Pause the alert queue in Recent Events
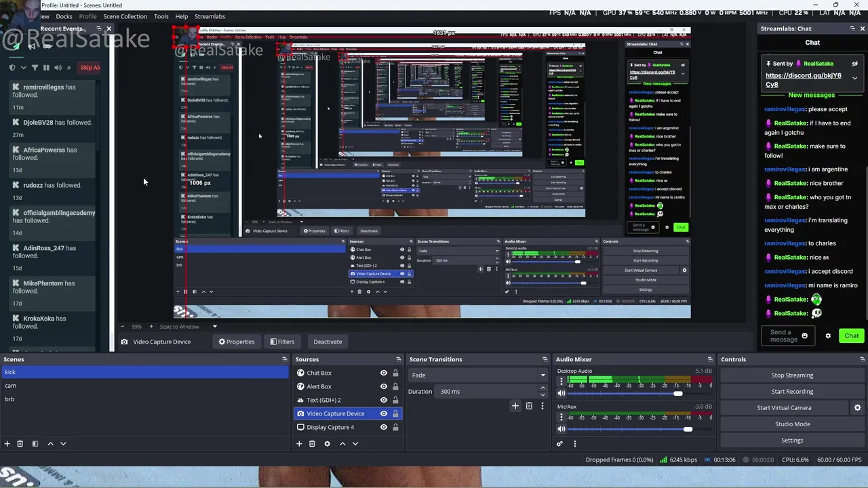 (46, 67)
